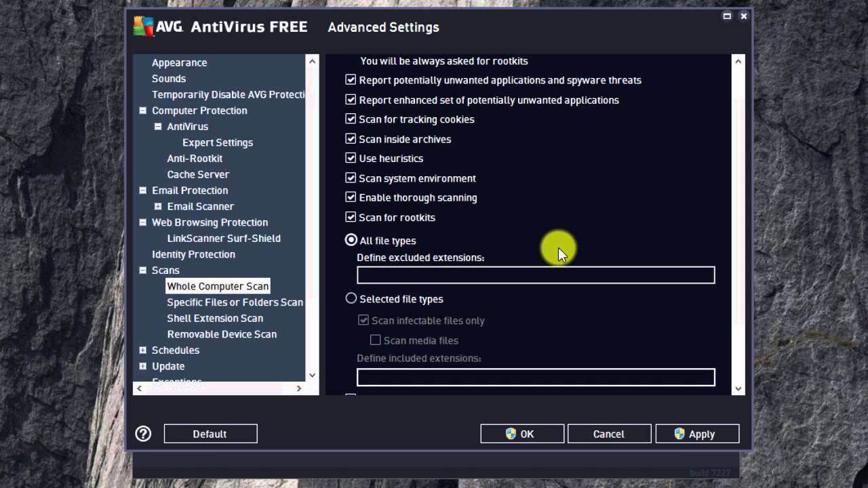Click the Cancel button
Image resolution: width=868 pixels, height=488 pixels.
click(x=609, y=434)
